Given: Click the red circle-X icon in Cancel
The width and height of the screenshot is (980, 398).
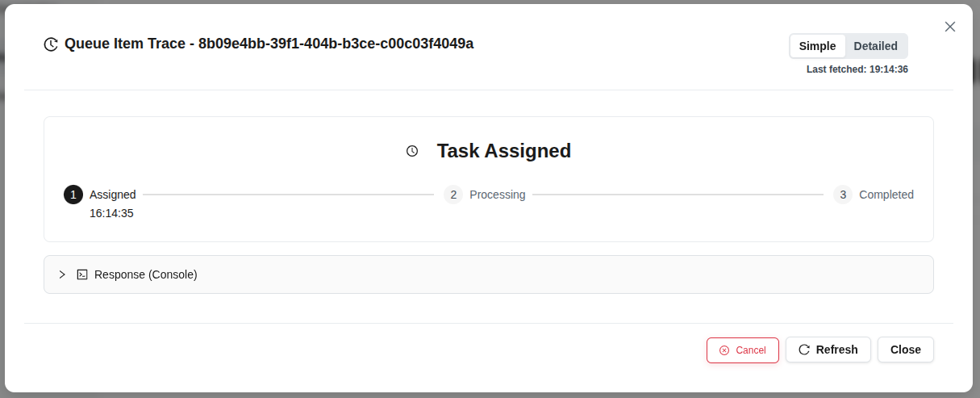Looking at the screenshot, I should pyautogui.click(x=724, y=350).
